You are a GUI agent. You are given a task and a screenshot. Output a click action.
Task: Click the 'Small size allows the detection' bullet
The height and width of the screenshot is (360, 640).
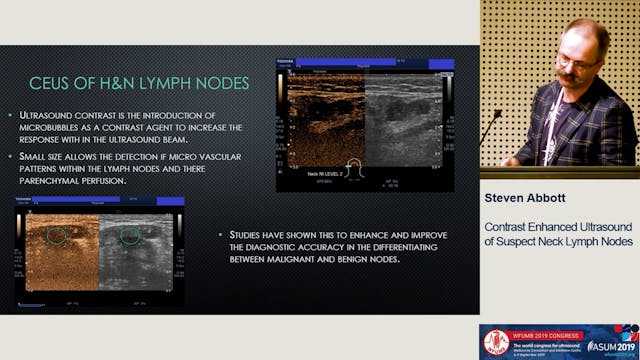[x=130, y=169]
